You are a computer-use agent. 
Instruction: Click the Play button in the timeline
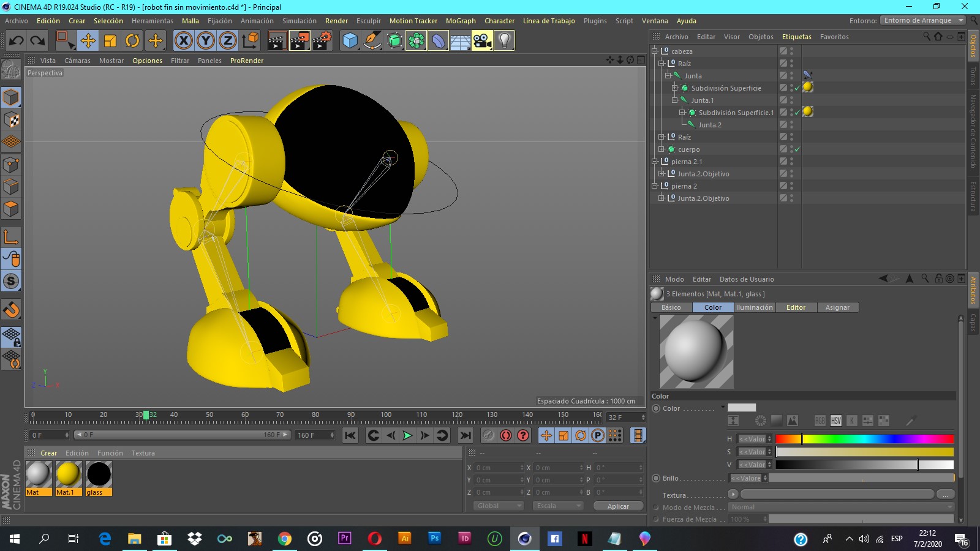pyautogui.click(x=407, y=435)
